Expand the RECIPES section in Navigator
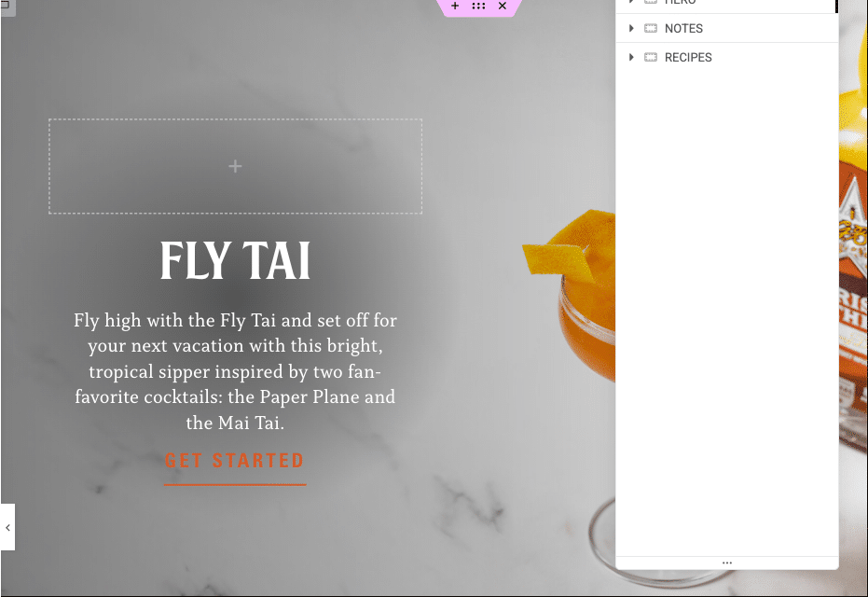The image size is (868, 597). [631, 57]
